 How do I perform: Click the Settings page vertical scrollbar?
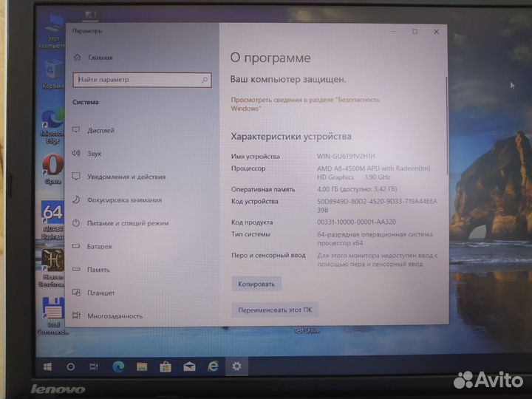click(x=446, y=126)
